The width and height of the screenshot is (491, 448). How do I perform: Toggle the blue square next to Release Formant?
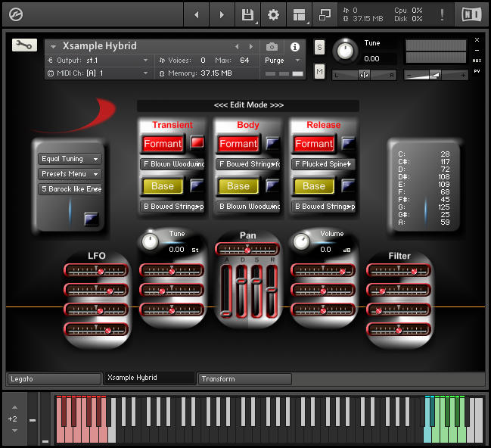349,143
